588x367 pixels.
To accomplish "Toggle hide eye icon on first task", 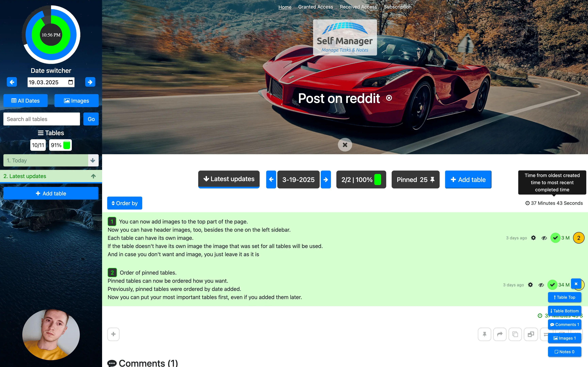I will click(544, 238).
